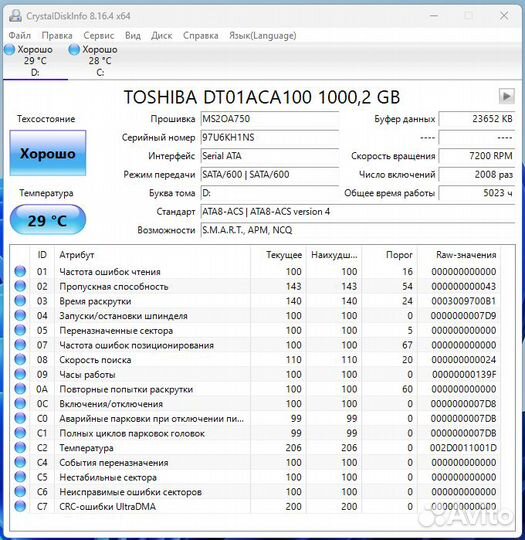Select disk D: tab showing 29 °C

34,61
